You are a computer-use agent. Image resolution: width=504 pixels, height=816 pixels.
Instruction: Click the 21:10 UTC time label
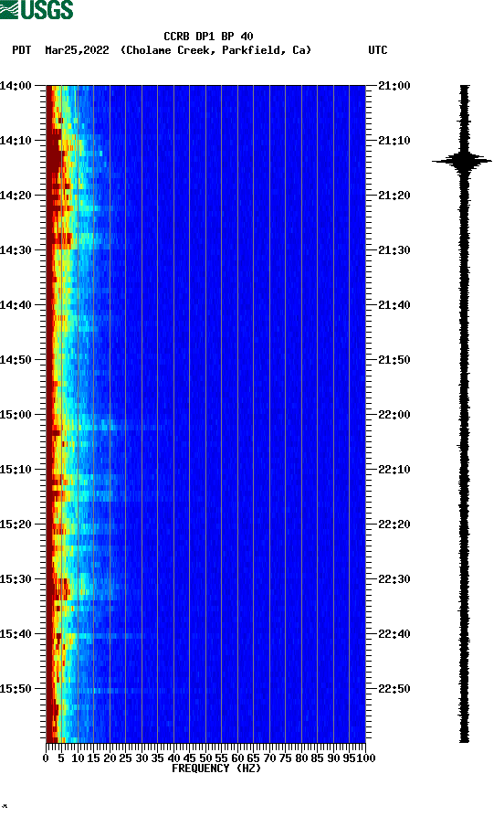[394, 141]
